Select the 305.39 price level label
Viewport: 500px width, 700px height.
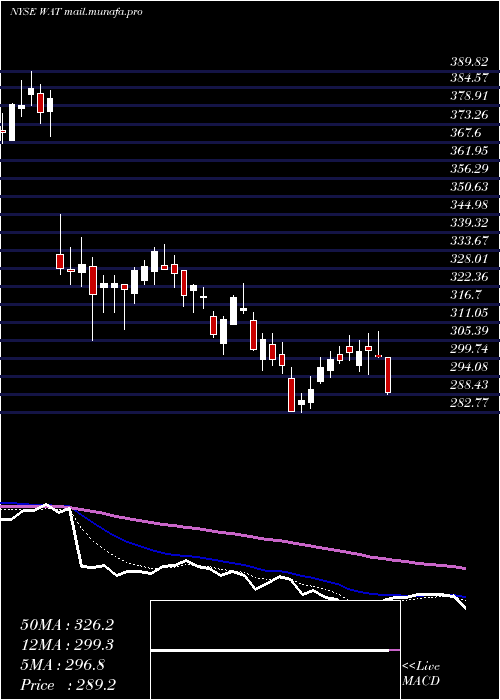point(469,331)
